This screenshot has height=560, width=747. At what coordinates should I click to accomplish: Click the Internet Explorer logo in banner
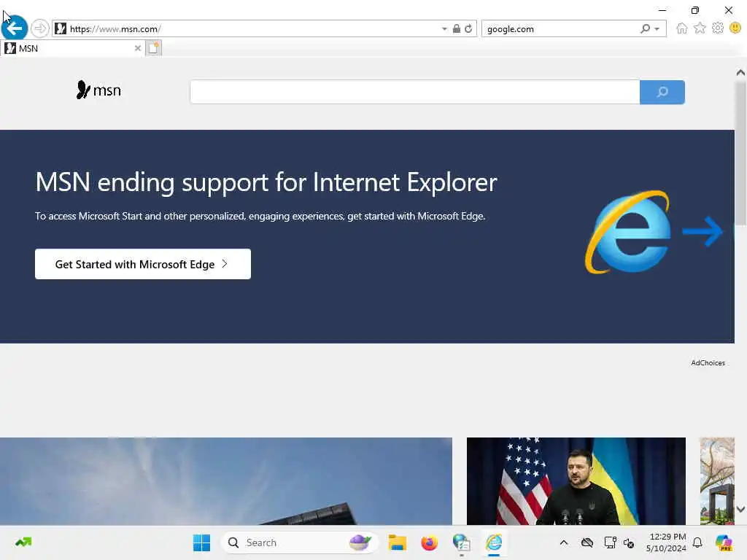[x=628, y=232]
